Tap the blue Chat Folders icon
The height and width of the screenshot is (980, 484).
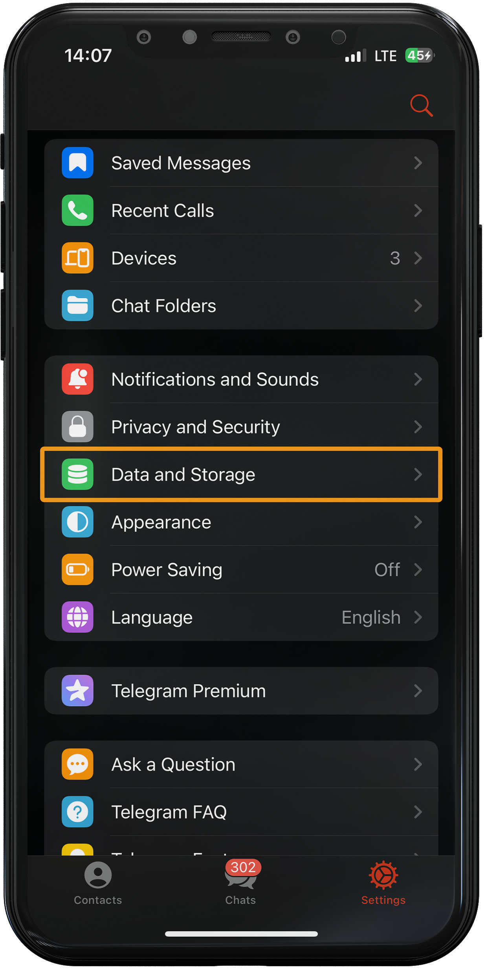pos(77,305)
